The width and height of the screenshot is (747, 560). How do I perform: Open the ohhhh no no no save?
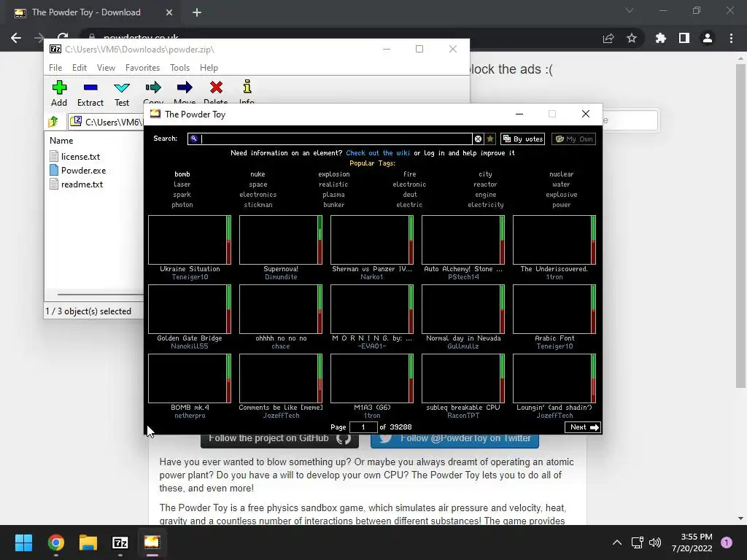point(281,309)
